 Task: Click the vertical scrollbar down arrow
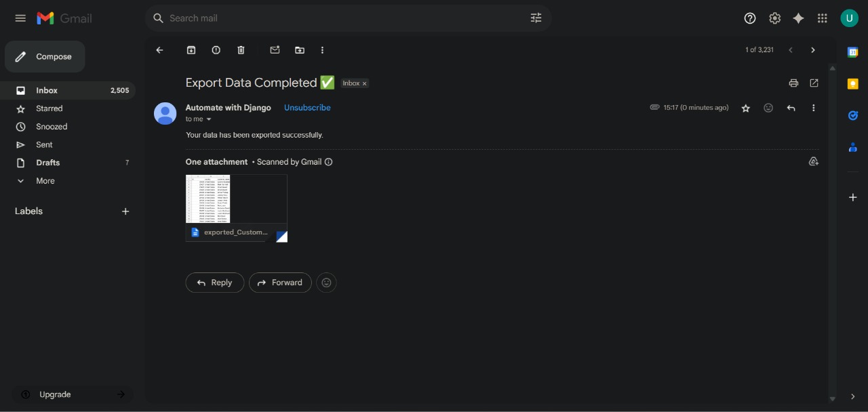coord(832,399)
